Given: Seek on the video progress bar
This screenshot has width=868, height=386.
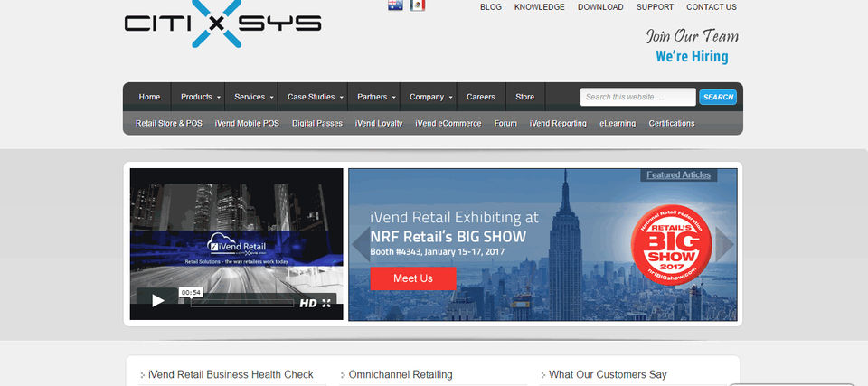Looking at the screenshot, I should pyautogui.click(x=242, y=303).
